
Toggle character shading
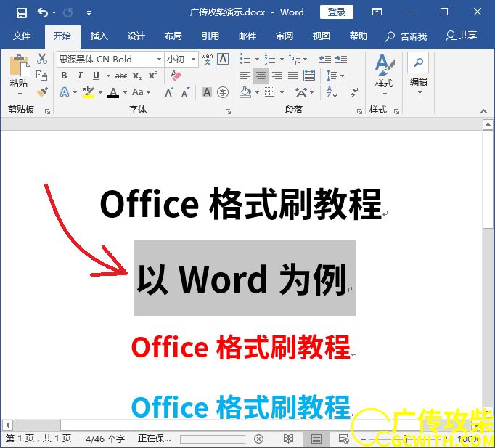[x=207, y=92]
